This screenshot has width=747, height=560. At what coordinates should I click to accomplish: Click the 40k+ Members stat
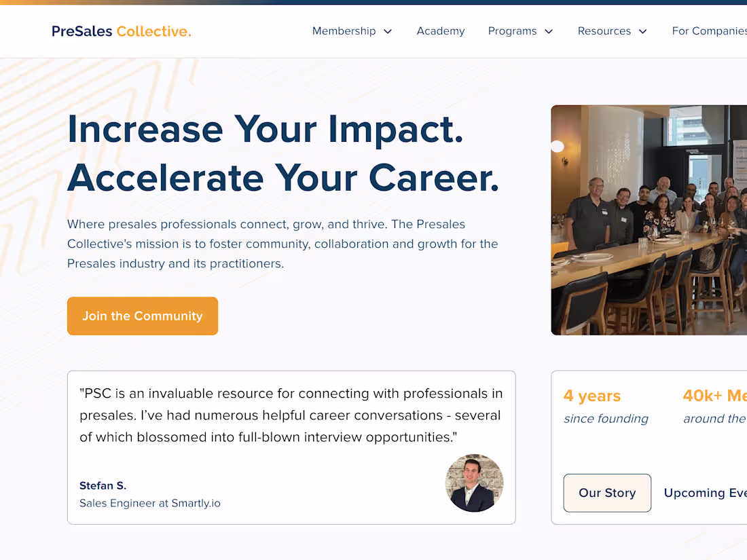[x=714, y=406]
